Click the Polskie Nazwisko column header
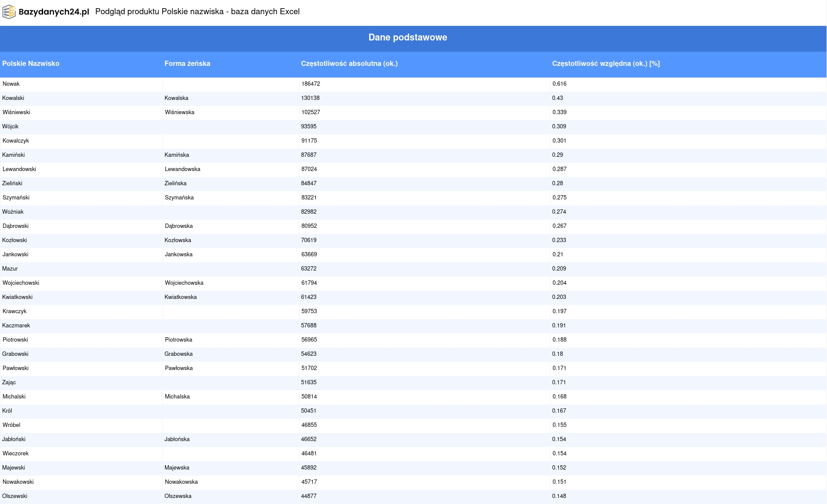 pyautogui.click(x=31, y=64)
